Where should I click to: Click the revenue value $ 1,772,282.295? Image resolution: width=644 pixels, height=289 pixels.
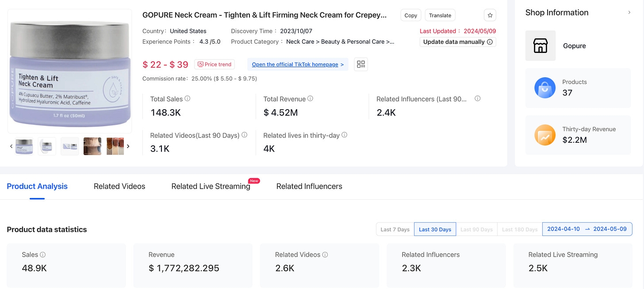pos(184,268)
